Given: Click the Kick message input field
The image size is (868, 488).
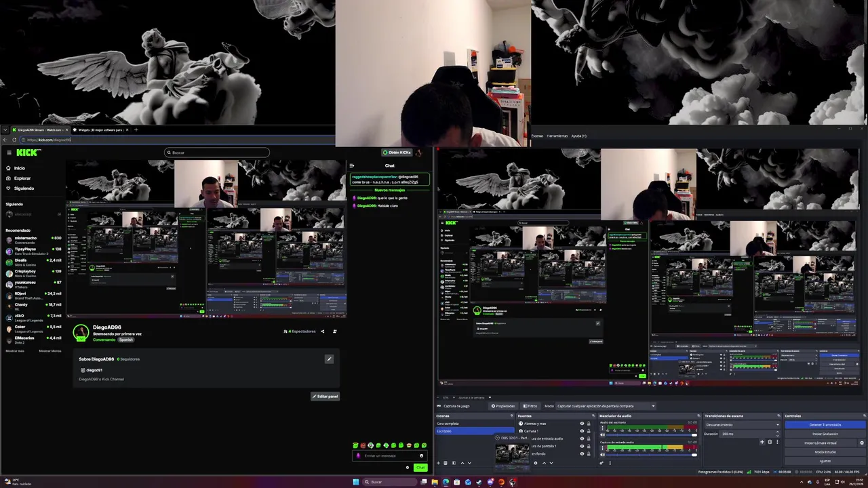Looking at the screenshot, I should pos(390,455).
